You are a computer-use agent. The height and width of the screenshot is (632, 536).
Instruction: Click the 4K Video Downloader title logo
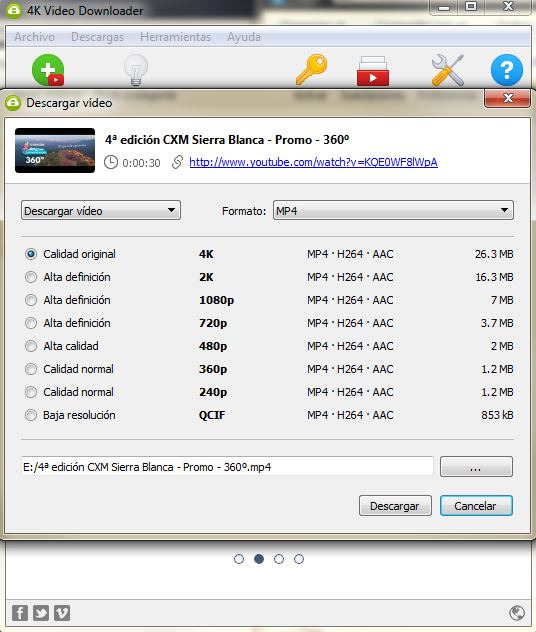[13, 10]
